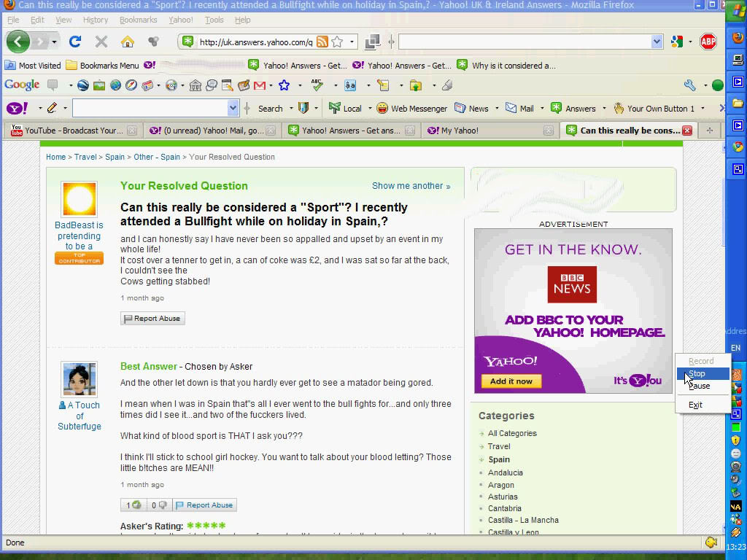Open the 'Other - Spain' breadcrumb link
Image resolution: width=747 pixels, height=560 pixels.
157,157
